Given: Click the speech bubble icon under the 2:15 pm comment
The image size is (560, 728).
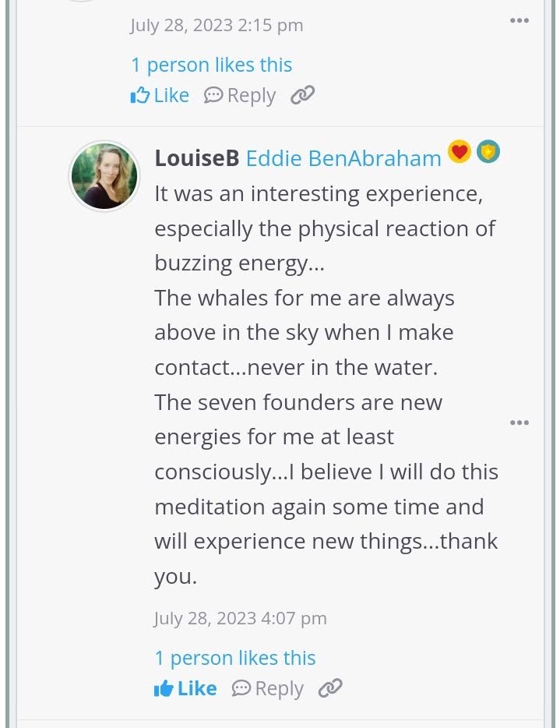Looking at the screenshot, I should click(x=213, y=95).
